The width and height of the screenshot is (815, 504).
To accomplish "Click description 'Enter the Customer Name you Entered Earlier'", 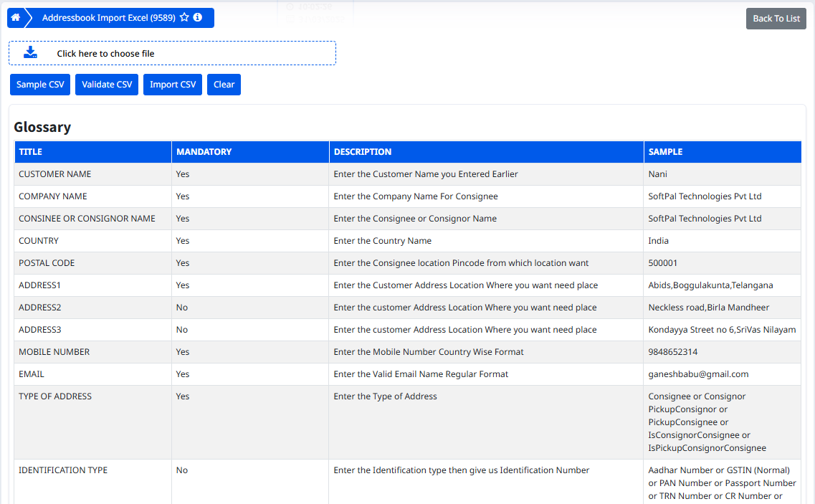I will [426, 174].
